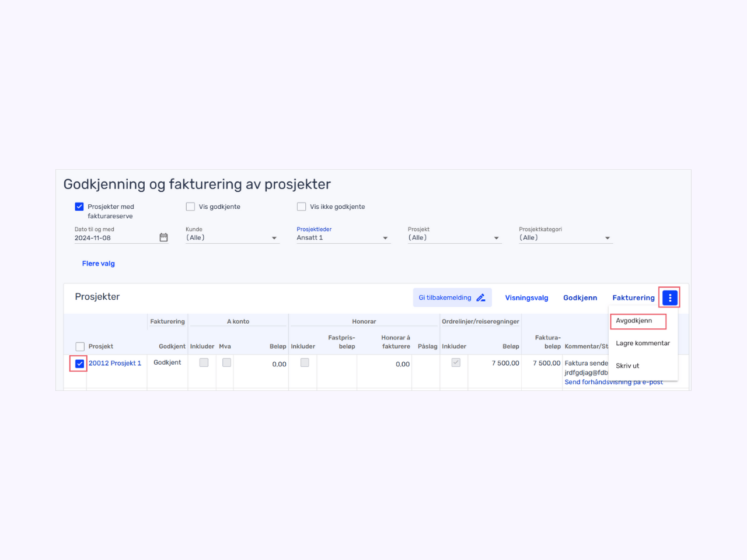Open the calendar date picker icon

pyautogui.click(x=163, y=237)
